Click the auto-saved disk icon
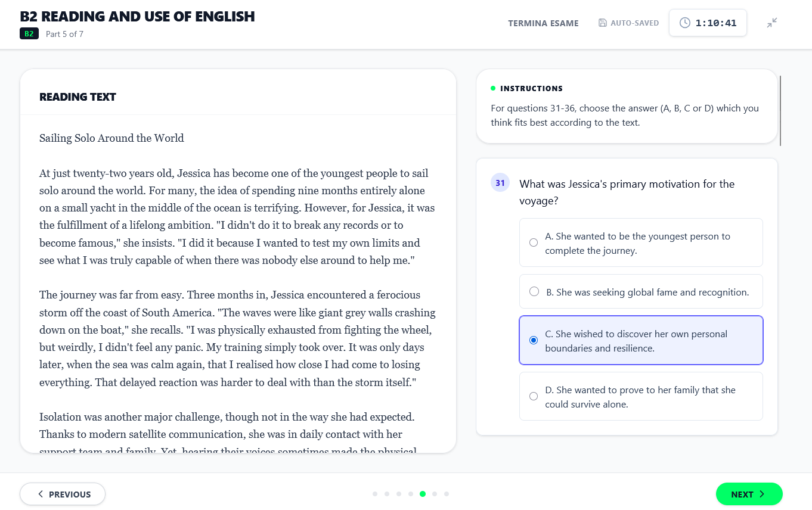 coord(603,23)
